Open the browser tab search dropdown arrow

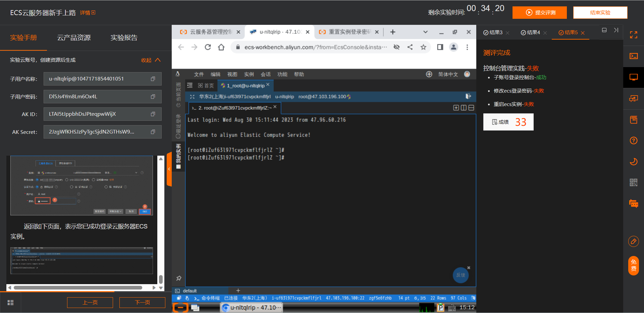tap(425, 32)
